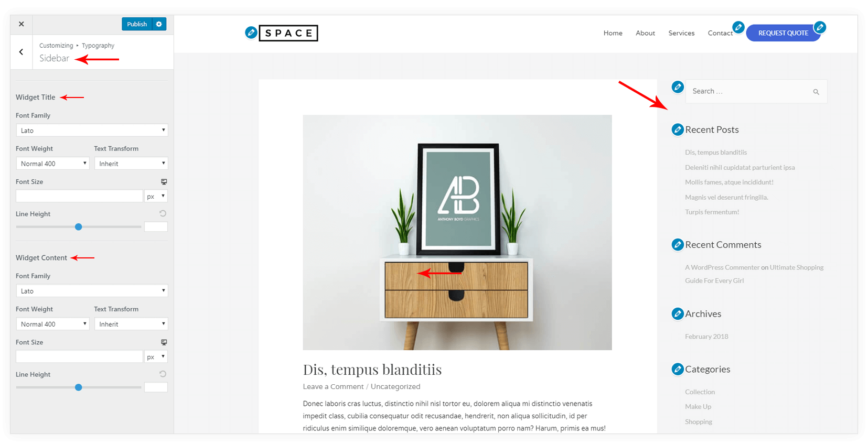Click the Widget Title Line Height slider handle

pos(79,227)
